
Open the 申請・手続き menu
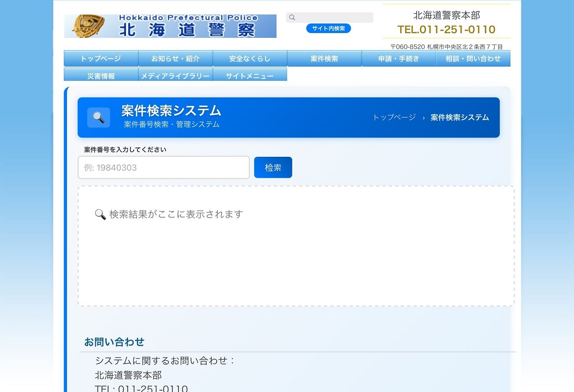pos(399,58)
